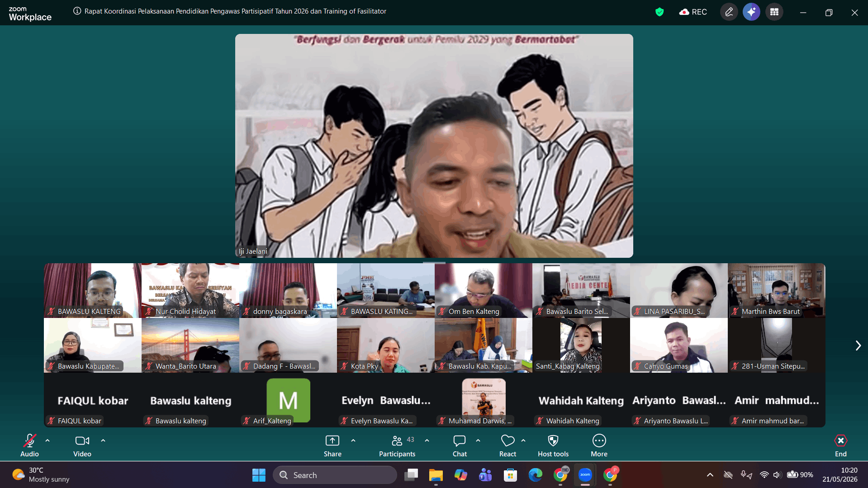Screen dimensions: 868x488
Task: Open Wi-Fi network settings in tray
Action: (764, 475)
